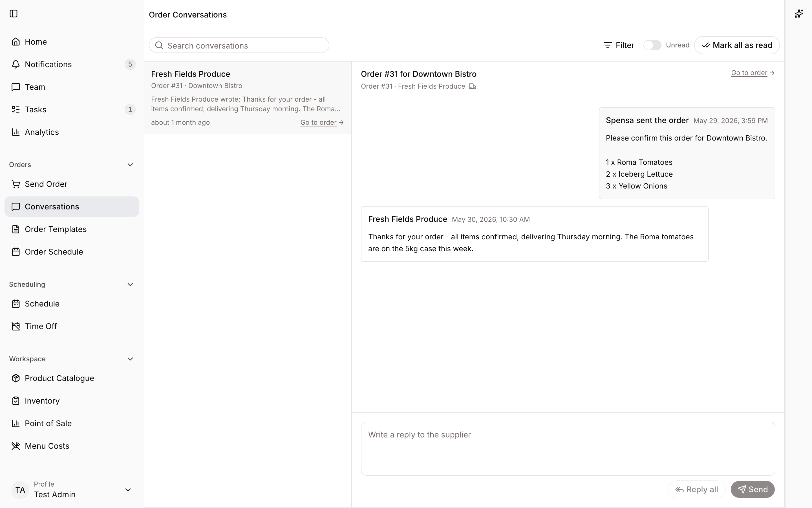Click the '3 x Yellow Onions' line
This screenshot has height=508, width=812.
(x=637, y=186)
